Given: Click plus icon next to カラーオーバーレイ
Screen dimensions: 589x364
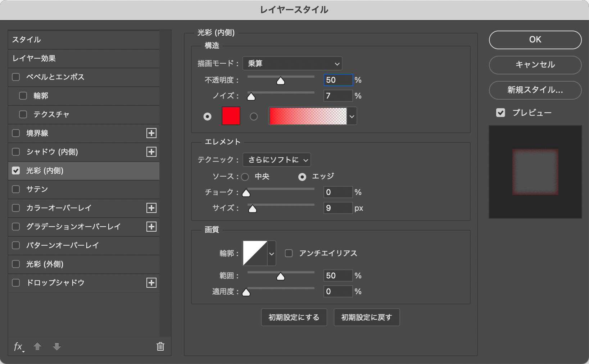Looking at the screenshot, I should click(x=151, y=208).
